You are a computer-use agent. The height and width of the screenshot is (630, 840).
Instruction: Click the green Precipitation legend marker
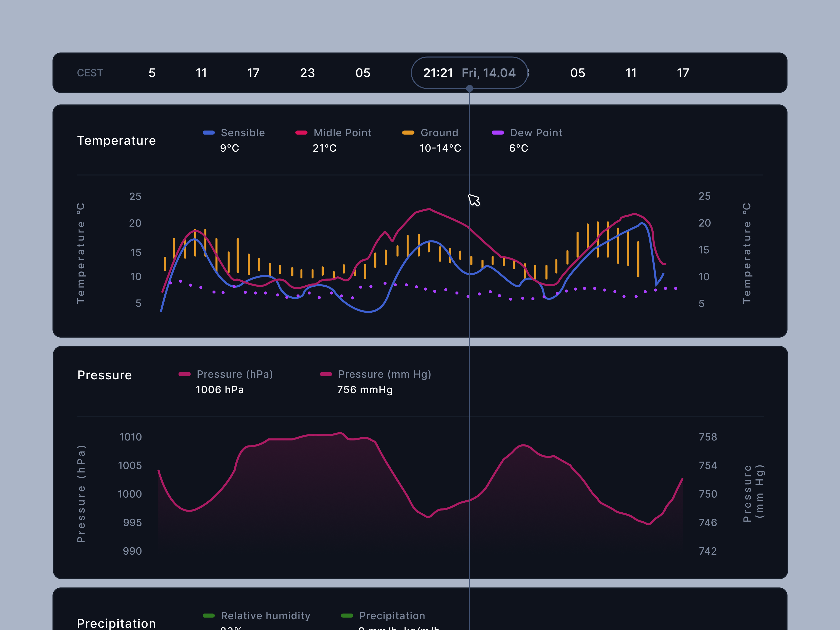tap(347, 616)
